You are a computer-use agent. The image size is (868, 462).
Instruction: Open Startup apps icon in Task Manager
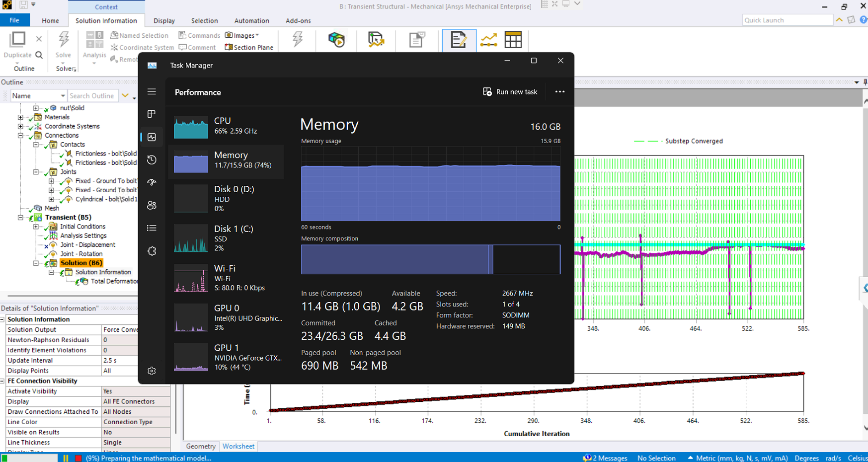[x=152, y=182]
